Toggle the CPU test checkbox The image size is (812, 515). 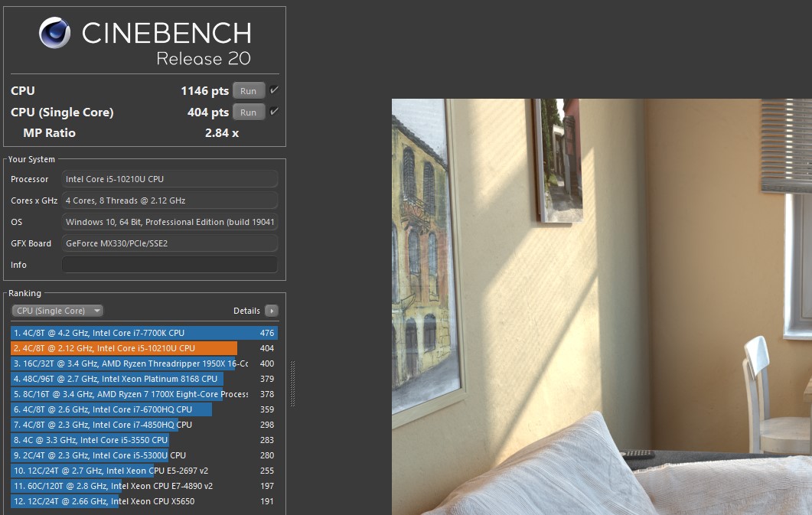[274, 90]
